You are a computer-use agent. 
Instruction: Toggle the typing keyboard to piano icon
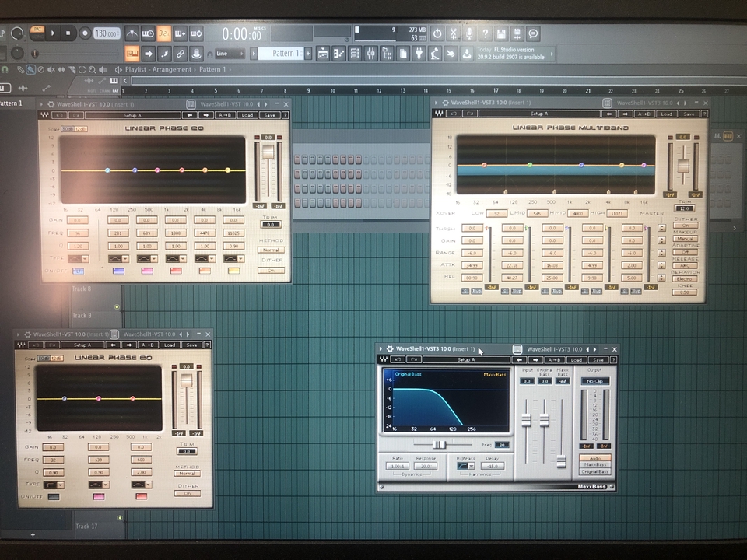[x=132, y=54]
